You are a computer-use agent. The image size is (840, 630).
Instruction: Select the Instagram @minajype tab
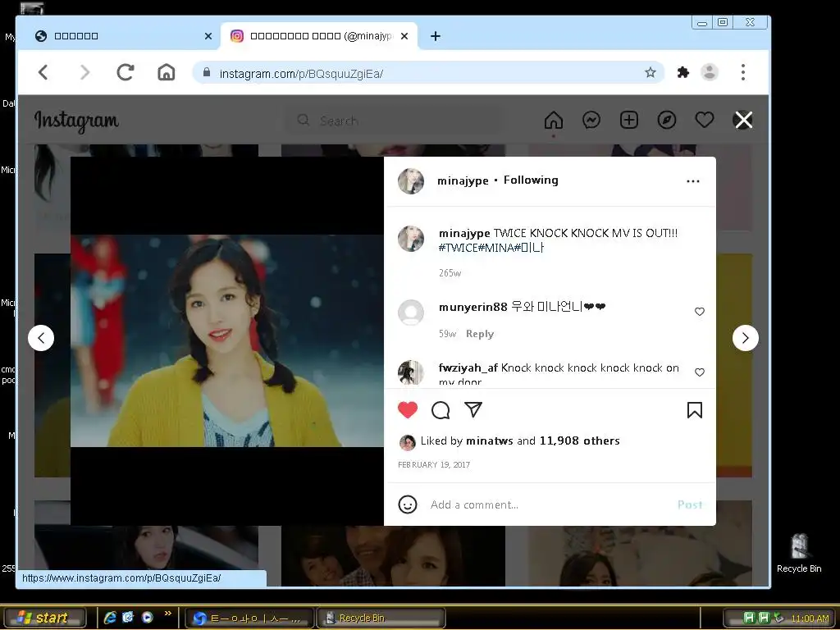coord(319,36)
